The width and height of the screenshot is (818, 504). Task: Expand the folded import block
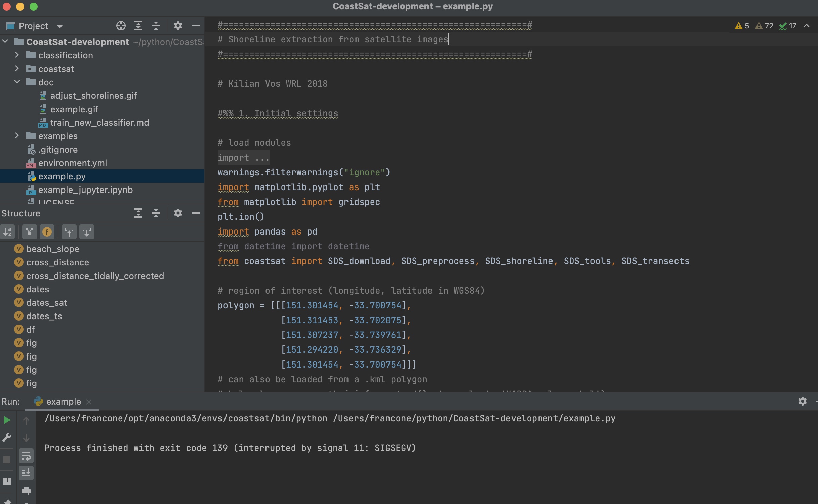tap(243, 158)
